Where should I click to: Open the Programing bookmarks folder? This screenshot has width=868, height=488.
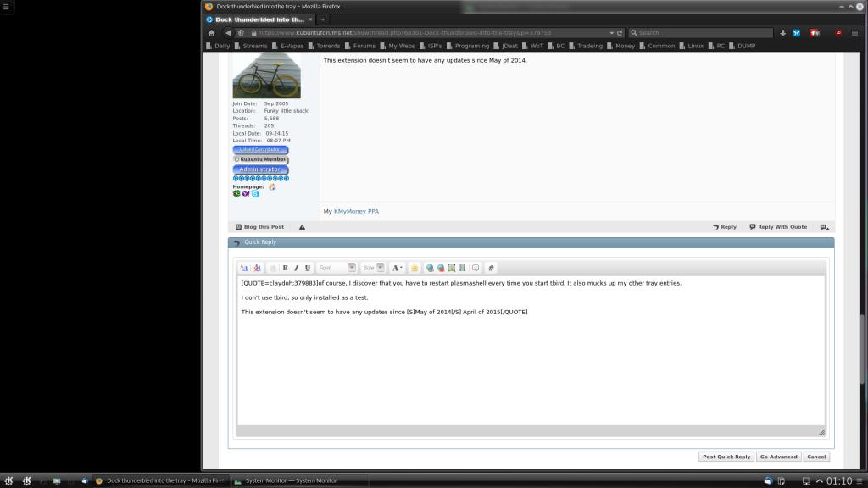[468, 46]
